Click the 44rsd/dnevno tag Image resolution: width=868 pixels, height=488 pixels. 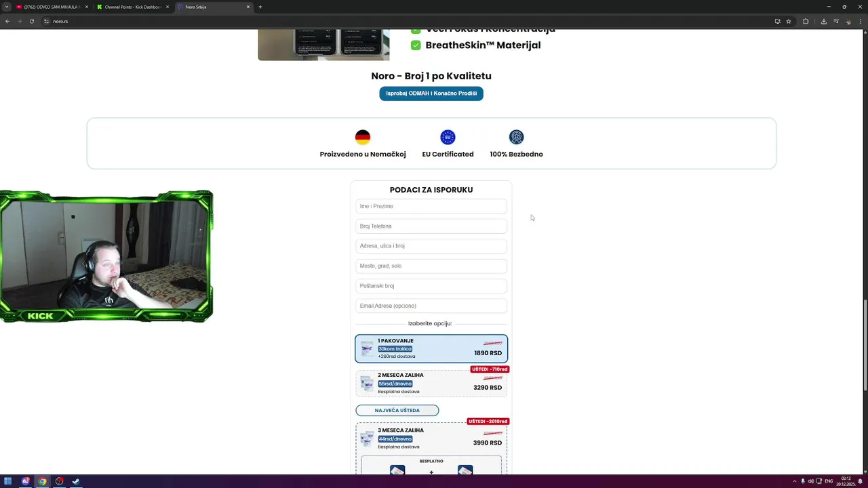(395, 439)
